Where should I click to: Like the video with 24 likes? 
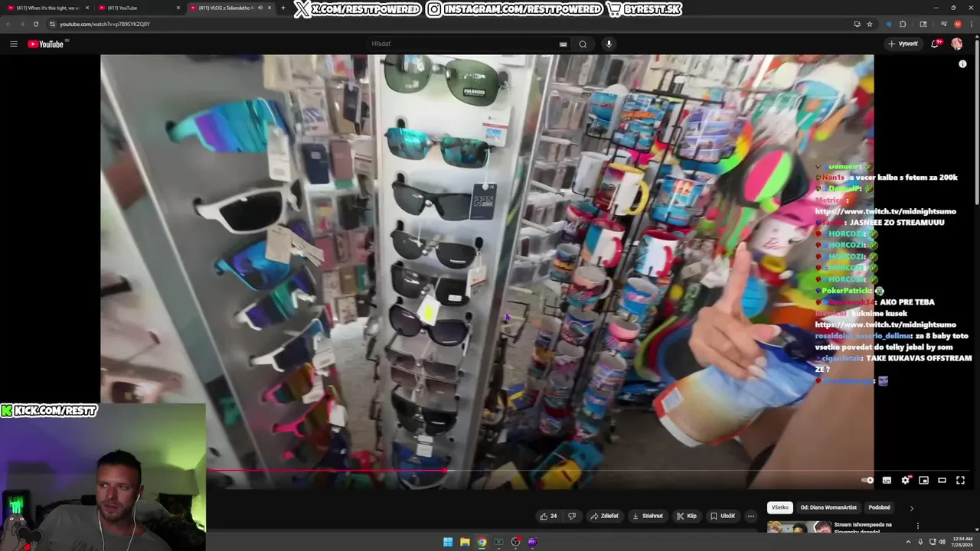tap(548, 516)
